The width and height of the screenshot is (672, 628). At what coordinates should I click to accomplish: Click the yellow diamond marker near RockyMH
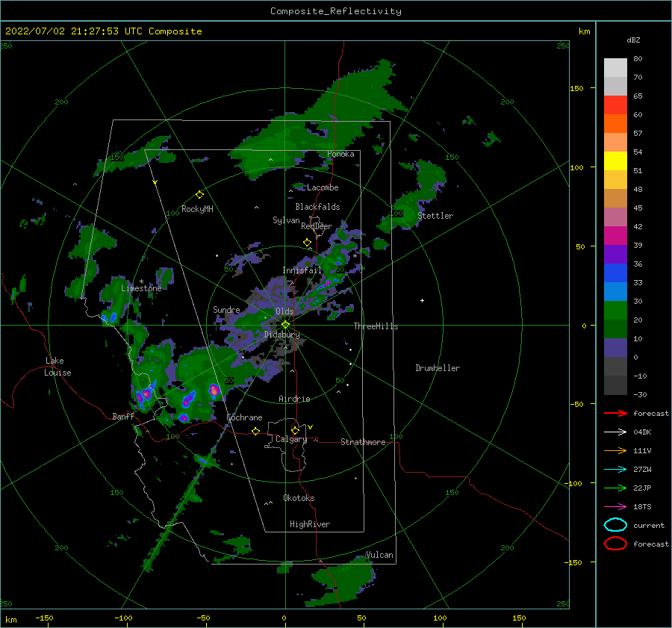point(199,195)
